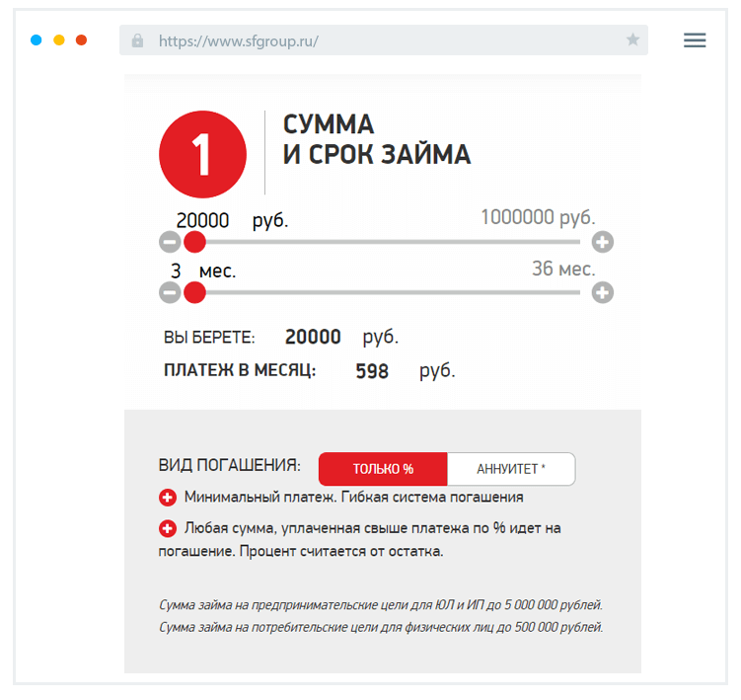Screen dimensions: 741x700
Task: Decrease loan amount with minus button
Action: (x=169, y=242)
